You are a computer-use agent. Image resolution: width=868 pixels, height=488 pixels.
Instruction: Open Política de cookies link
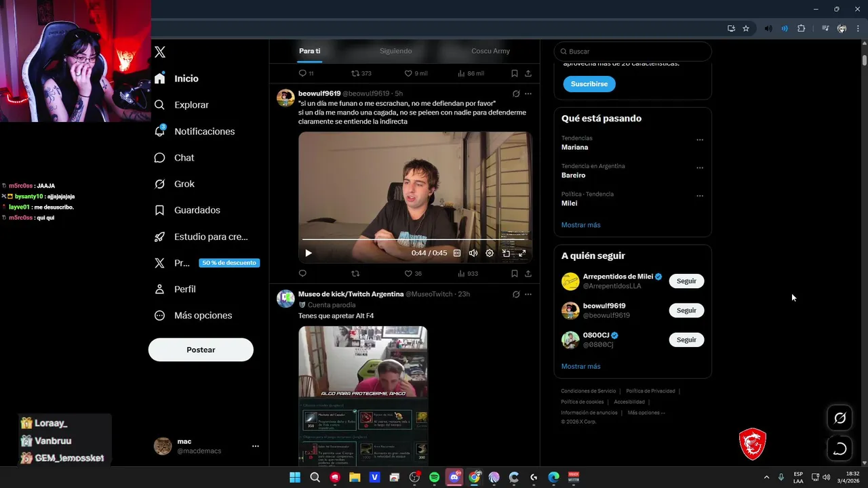(582, 402)
